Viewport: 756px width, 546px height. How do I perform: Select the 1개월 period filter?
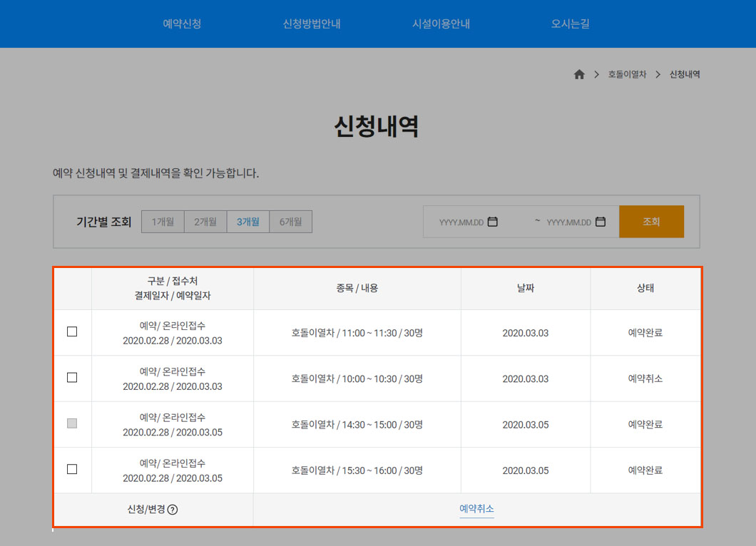tap(163, 222)
